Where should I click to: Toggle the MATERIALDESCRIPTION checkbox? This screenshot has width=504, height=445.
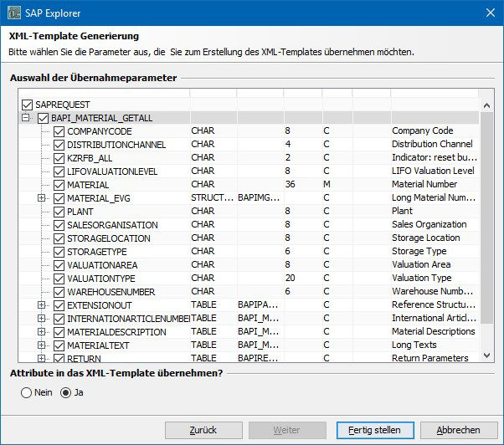click(59, 332)
